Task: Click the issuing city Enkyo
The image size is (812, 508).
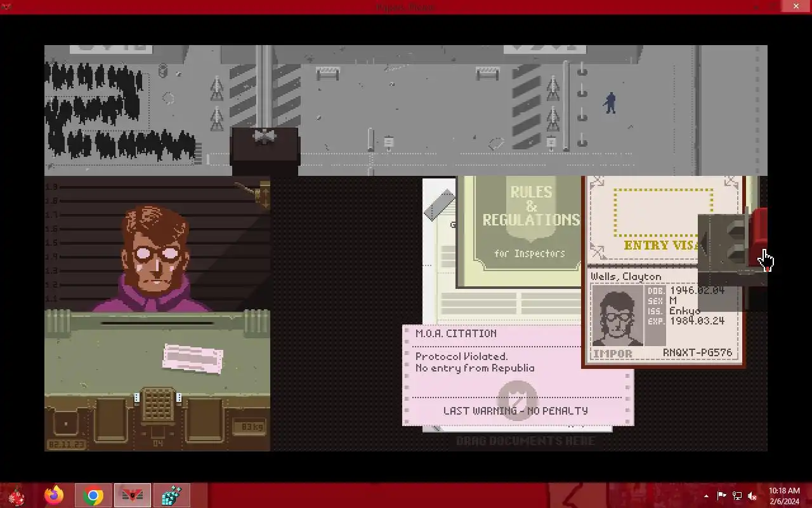Action: point(684,311)
